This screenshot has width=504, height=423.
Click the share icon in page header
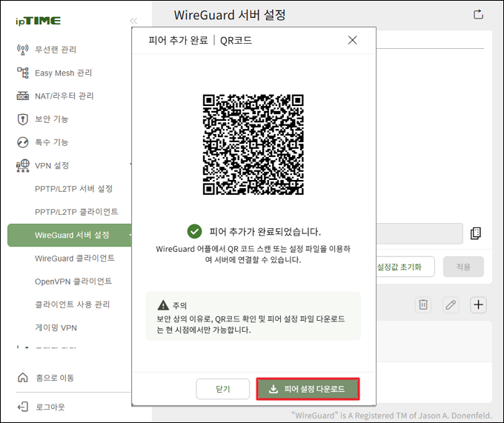tap(478, 14)
